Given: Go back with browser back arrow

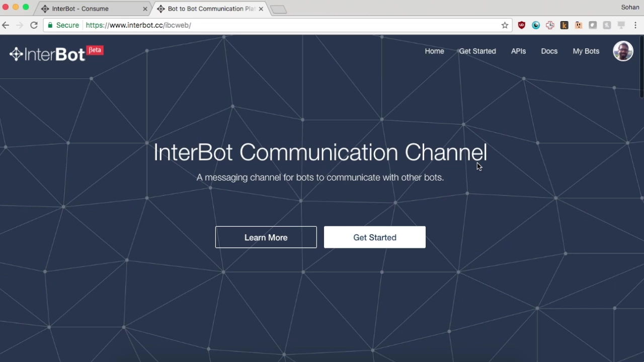Looking at the screenshot, I should click(6, 25).
